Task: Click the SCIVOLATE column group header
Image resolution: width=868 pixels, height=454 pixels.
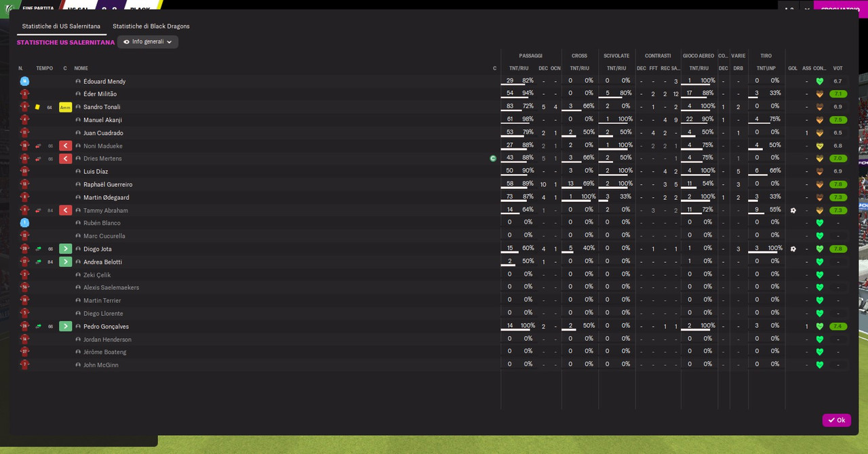Action: tap(616, 56)
